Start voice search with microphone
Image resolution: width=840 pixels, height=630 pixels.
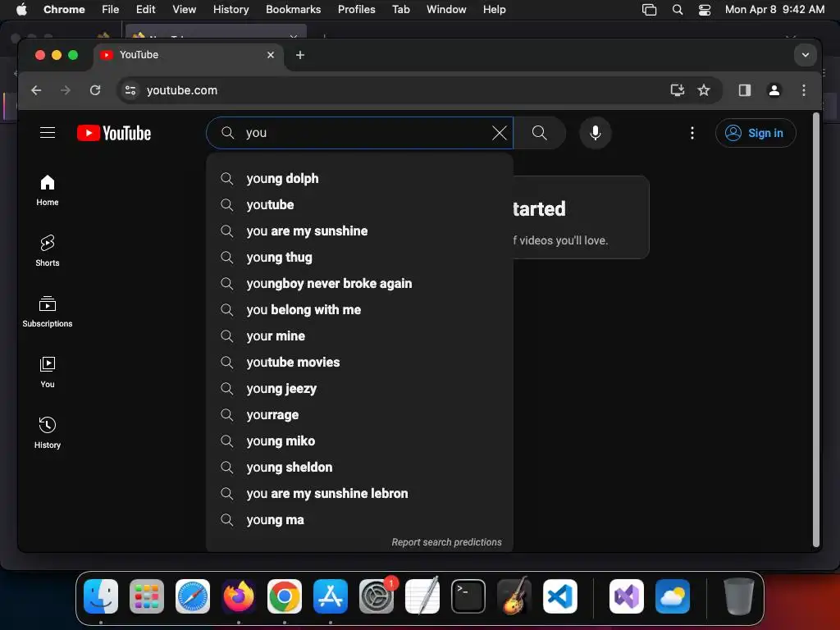point(596,133)
